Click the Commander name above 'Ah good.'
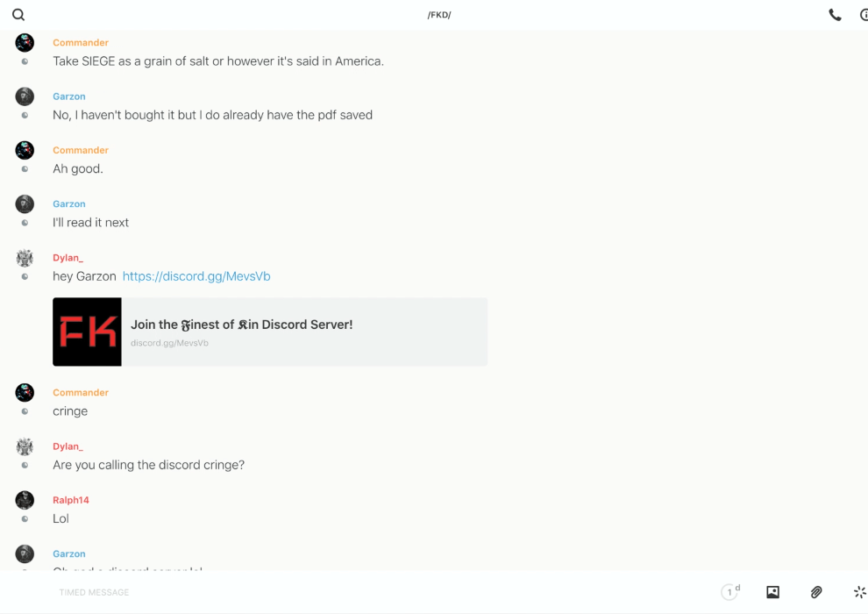Screen dimensions: 868x614 tap(81, 150)
